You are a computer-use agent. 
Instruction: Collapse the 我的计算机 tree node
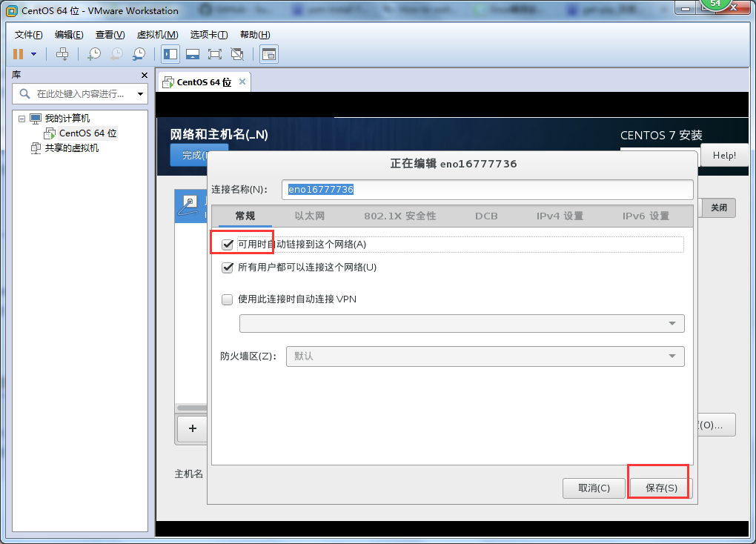click(21, 119)
